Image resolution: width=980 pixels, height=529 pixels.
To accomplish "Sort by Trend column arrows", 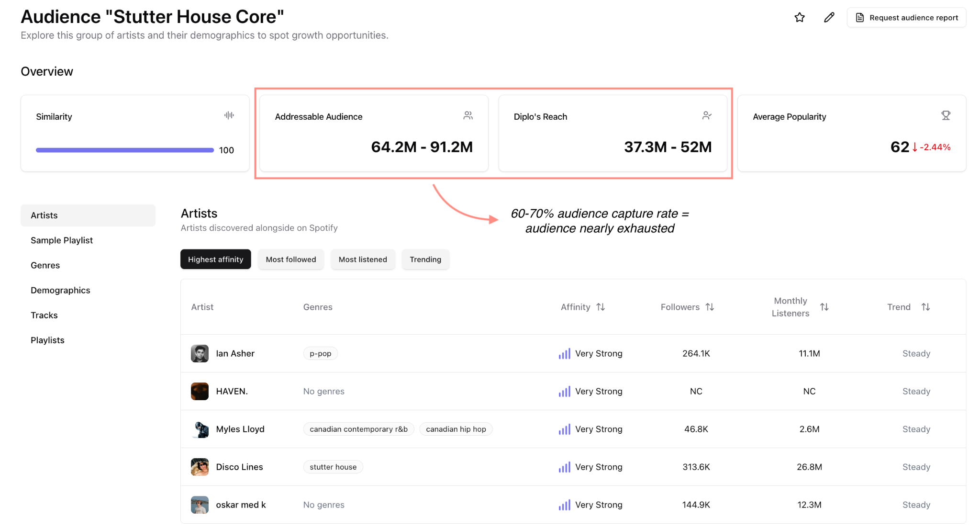I will point(925,307).
